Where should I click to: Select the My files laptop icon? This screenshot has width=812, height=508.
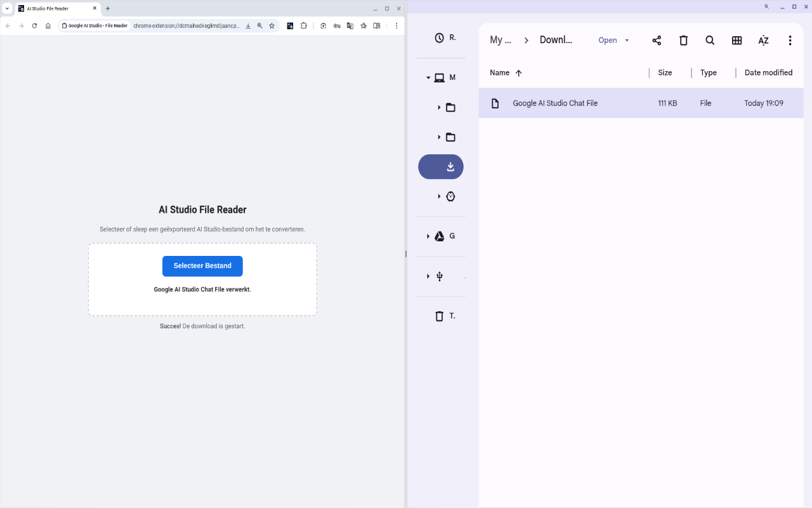pos(439,78)
